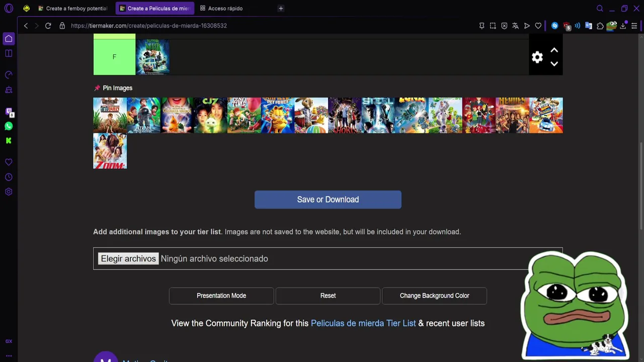Select the Zoom movie poster
The image size is (644, 362).
pyautogui.click(x=110, y=151)
